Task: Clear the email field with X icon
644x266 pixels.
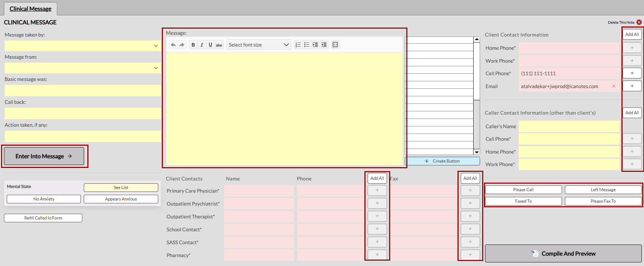Action: (x=614, y=86)
